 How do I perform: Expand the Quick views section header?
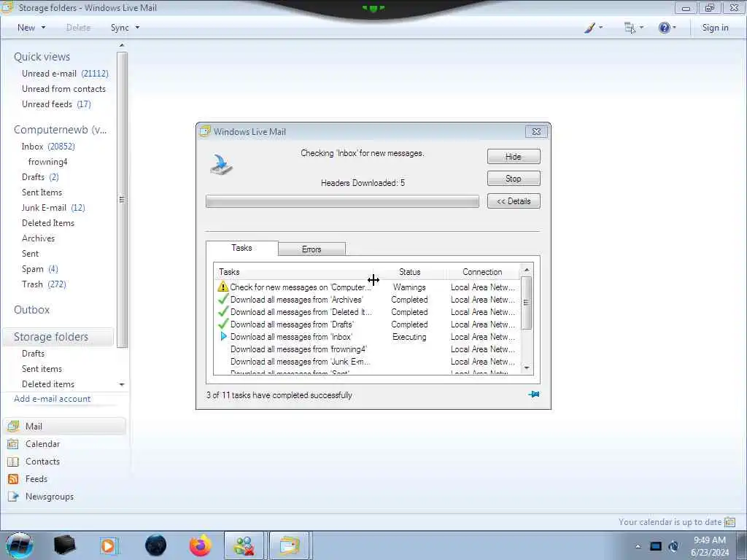click(42, 57)
